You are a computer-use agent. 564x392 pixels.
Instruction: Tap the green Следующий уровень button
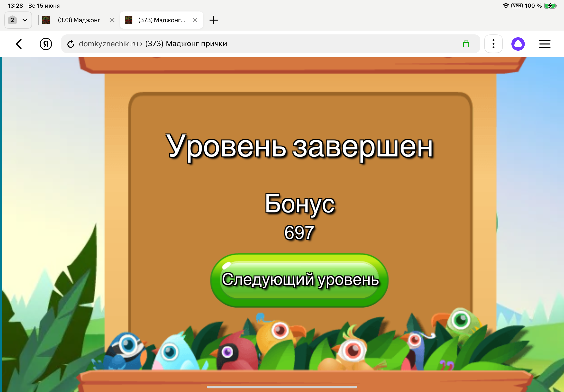pos(299,280)
